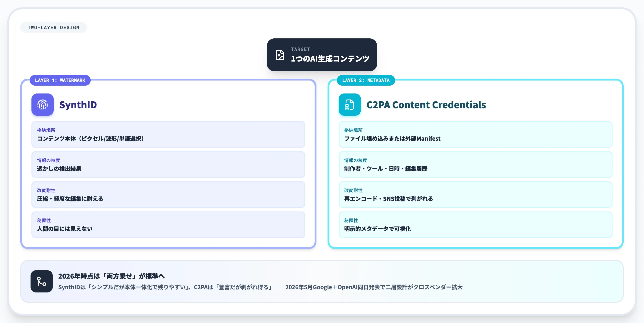This screenshot has height=323, width=644.
Task: Click the branch merge icon in bottom banner
Action: (x=41, y=281)
